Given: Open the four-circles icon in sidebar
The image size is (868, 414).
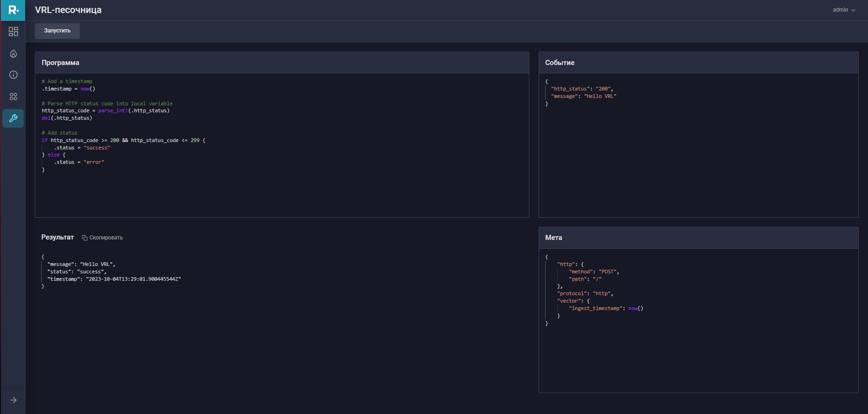Looking at the screenshot, I should (x=13, y=97).
